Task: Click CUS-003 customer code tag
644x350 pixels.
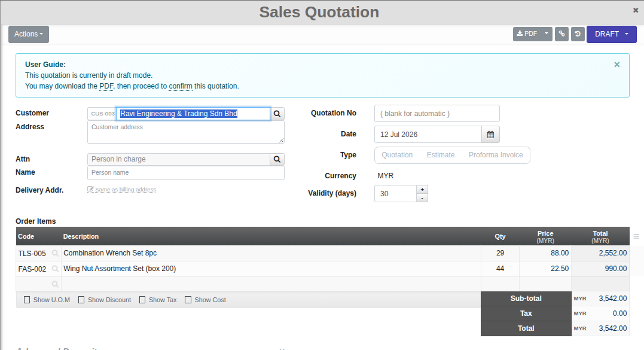Action: point(103,114)
